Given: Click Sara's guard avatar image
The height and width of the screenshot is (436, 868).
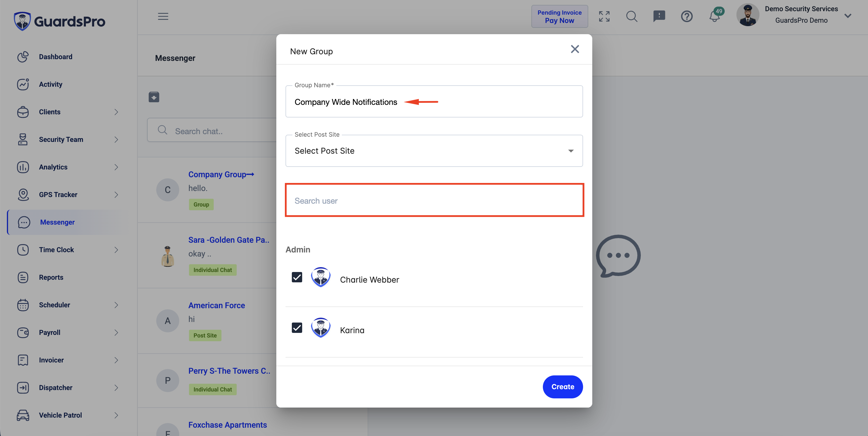Looking at the screenshot, I should click(x=167, y=256).
